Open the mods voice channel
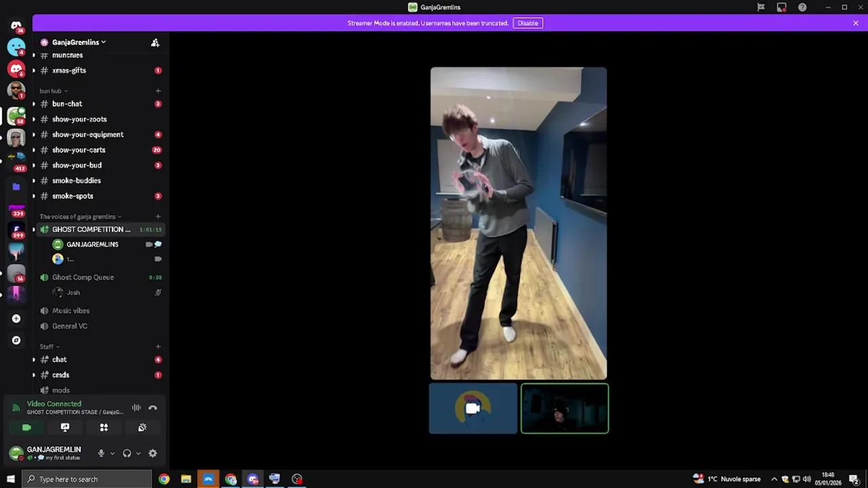868x488 pixels. tap(100, 390)
